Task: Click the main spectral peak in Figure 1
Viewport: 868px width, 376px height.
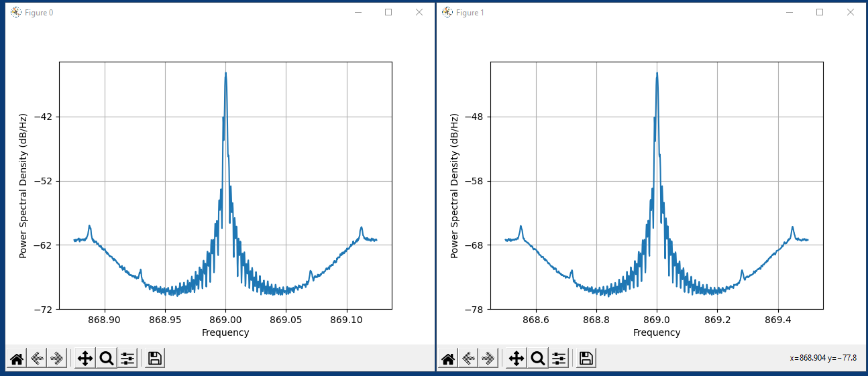Action: click(657, 74)
